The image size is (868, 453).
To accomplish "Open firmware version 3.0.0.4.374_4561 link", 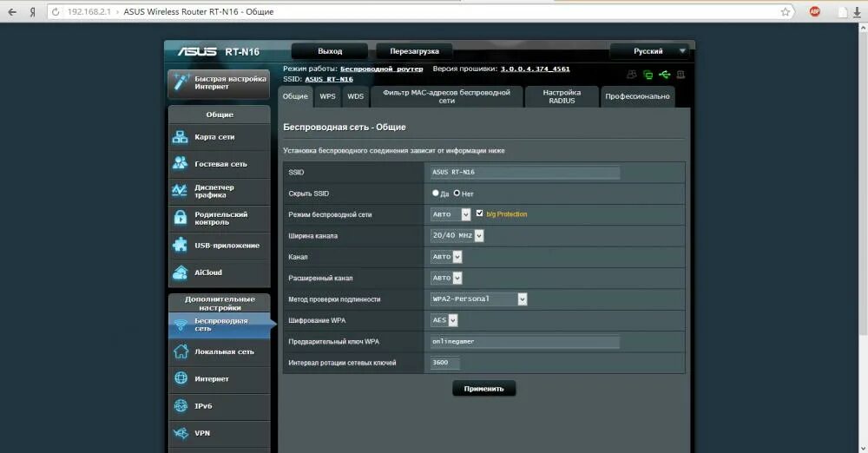I will pyautogui.click(x=535, y=69).
